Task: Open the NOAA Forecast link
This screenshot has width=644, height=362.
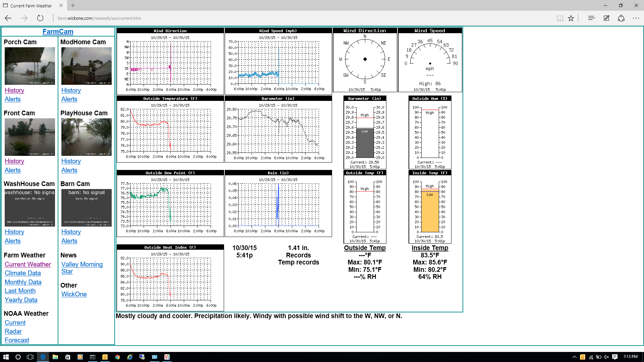Action: click(17, 340)
